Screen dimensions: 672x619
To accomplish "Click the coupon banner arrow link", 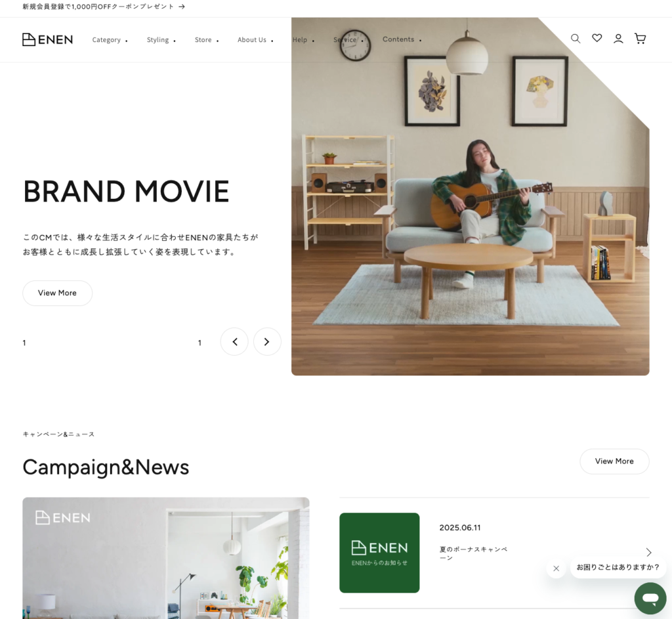I will [182, 7].
